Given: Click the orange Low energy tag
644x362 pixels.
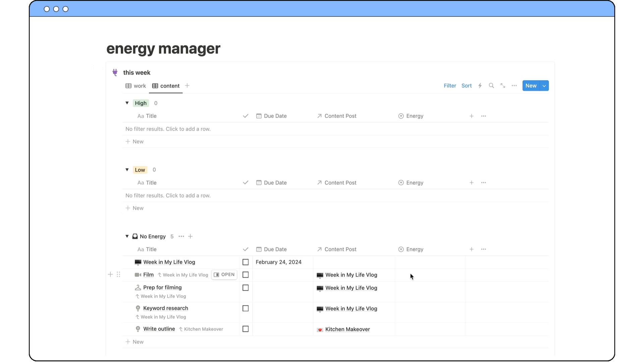Looking at the screenshot, I should (140, 170).
